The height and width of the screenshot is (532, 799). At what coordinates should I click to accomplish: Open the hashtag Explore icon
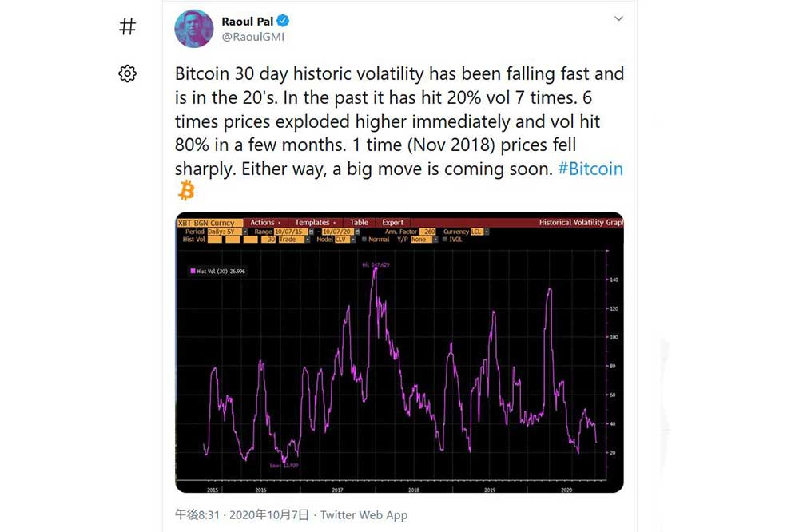[127, 26]
